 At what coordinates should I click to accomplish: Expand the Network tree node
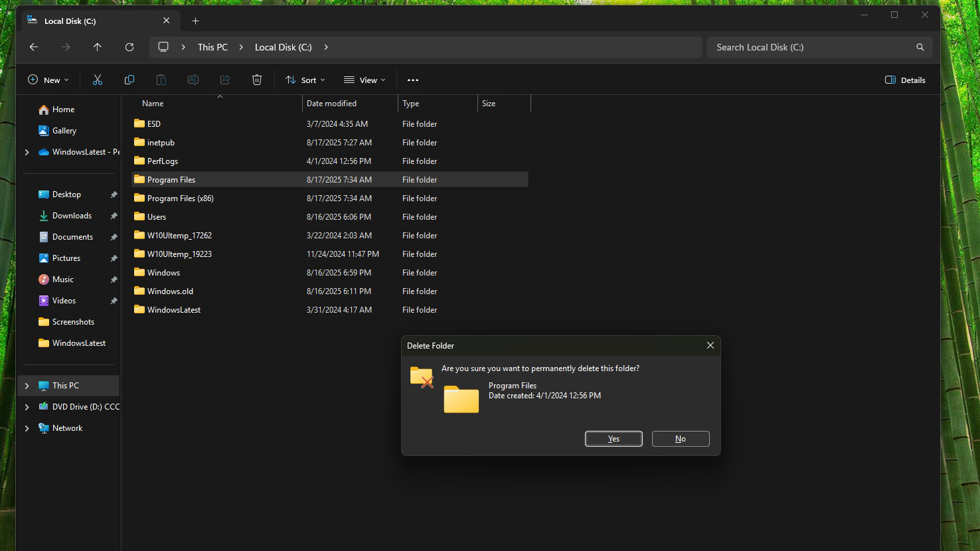click(x=27, y=428)
